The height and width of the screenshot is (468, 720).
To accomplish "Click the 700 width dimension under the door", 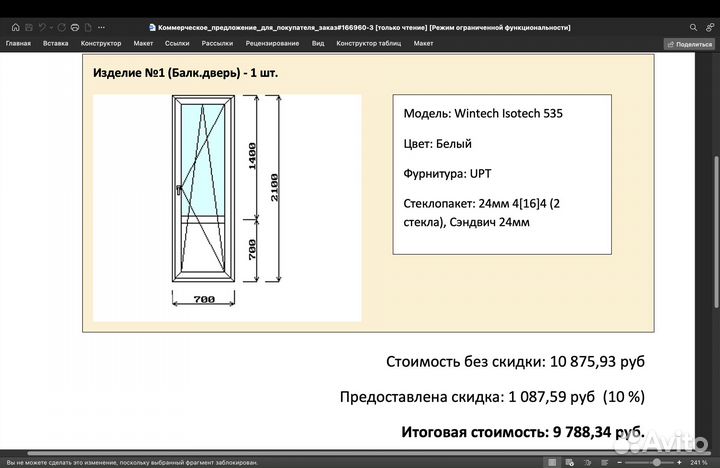I will coord(204,299).
